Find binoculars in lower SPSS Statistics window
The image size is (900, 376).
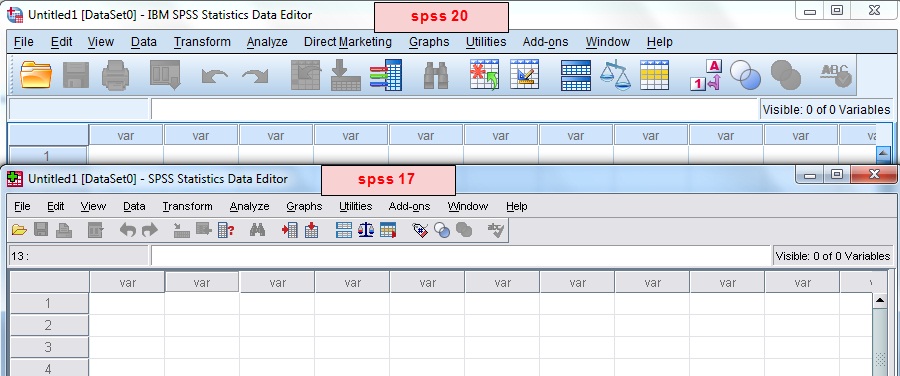pos(258,231)
